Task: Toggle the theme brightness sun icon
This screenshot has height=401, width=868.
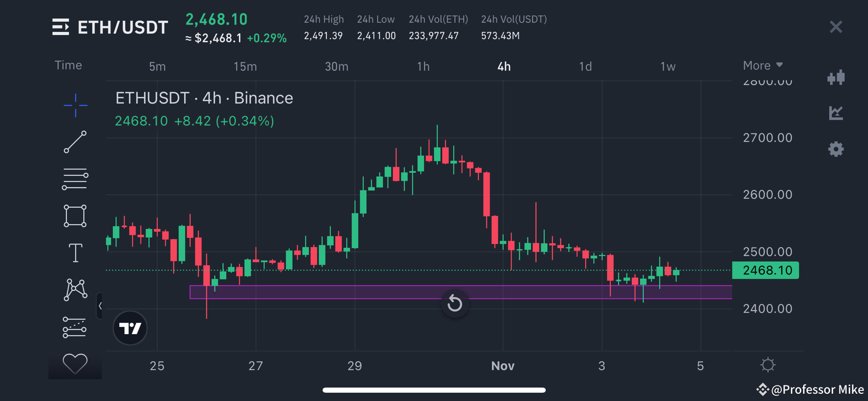Action: [x=768, y=365]
